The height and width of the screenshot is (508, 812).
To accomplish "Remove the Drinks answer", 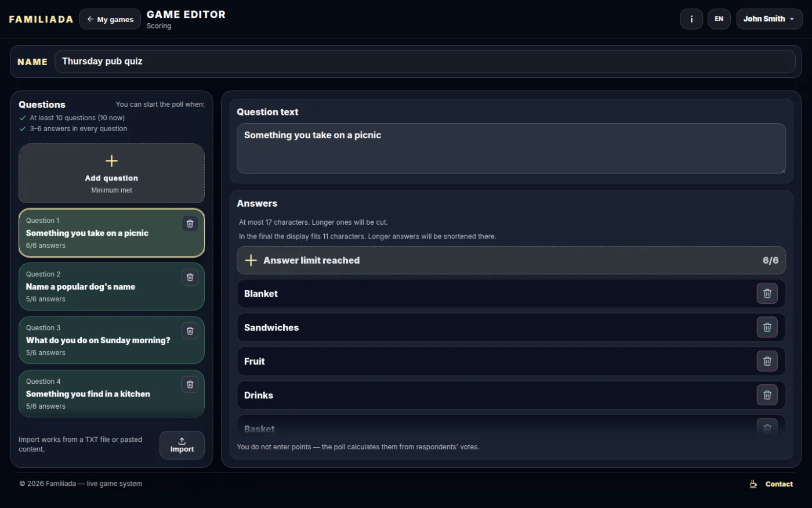I will 767,395.
